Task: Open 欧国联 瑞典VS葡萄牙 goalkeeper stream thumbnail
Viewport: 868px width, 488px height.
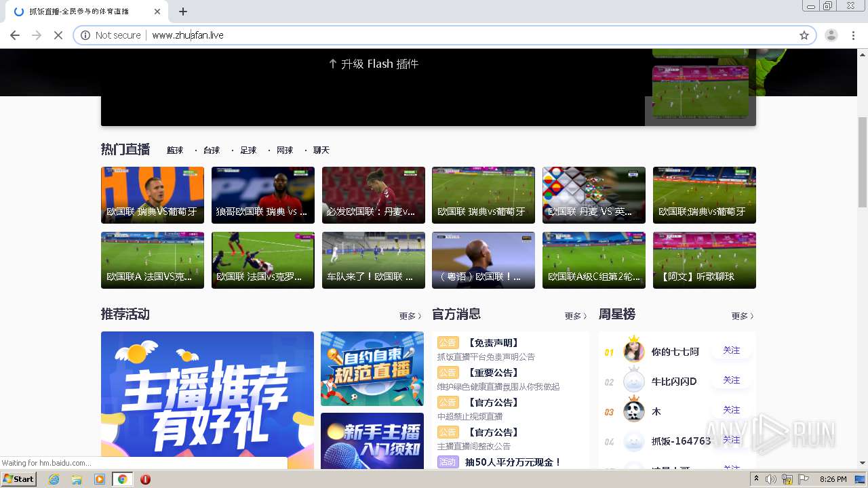Action: (x=153, y=195)
